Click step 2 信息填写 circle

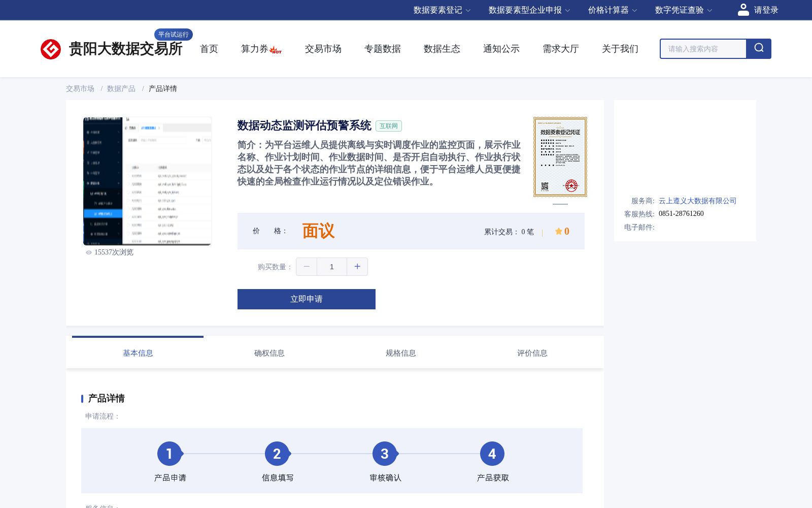point(277,454)
